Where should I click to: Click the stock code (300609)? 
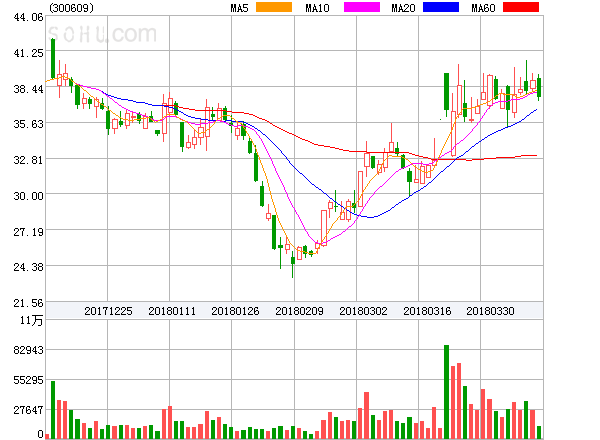click(72, 8)
